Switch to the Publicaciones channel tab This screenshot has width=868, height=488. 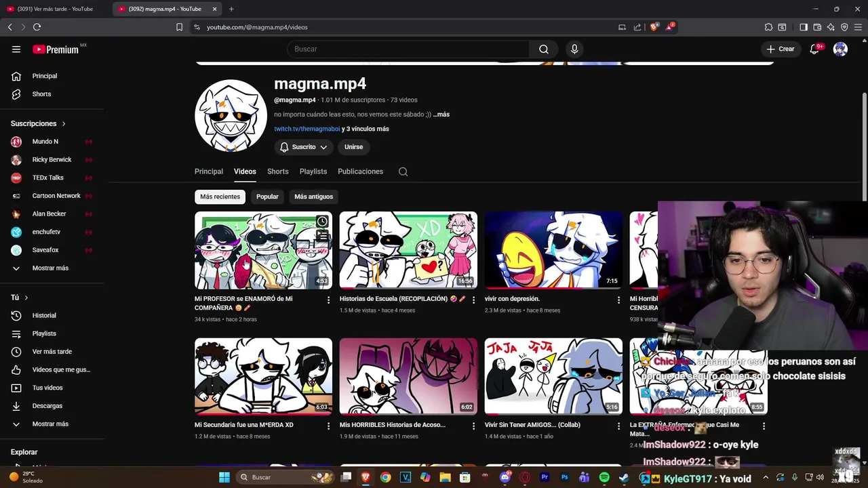coord(360,171)
